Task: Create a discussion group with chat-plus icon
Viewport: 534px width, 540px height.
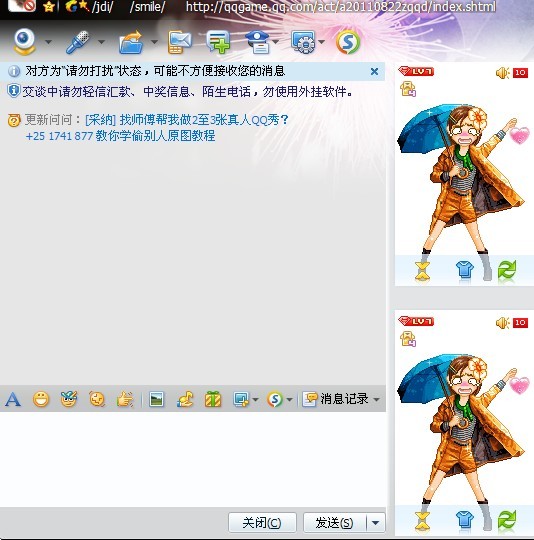Action: [x=219, y=42]
